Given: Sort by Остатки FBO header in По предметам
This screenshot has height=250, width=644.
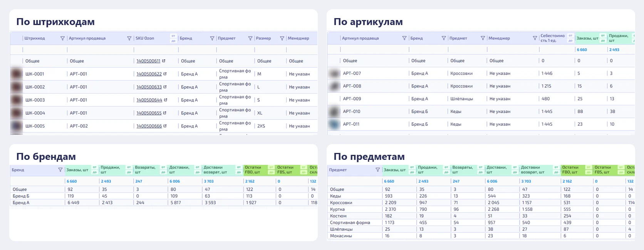Looking at the screenshot, I should tap(570, 170).
